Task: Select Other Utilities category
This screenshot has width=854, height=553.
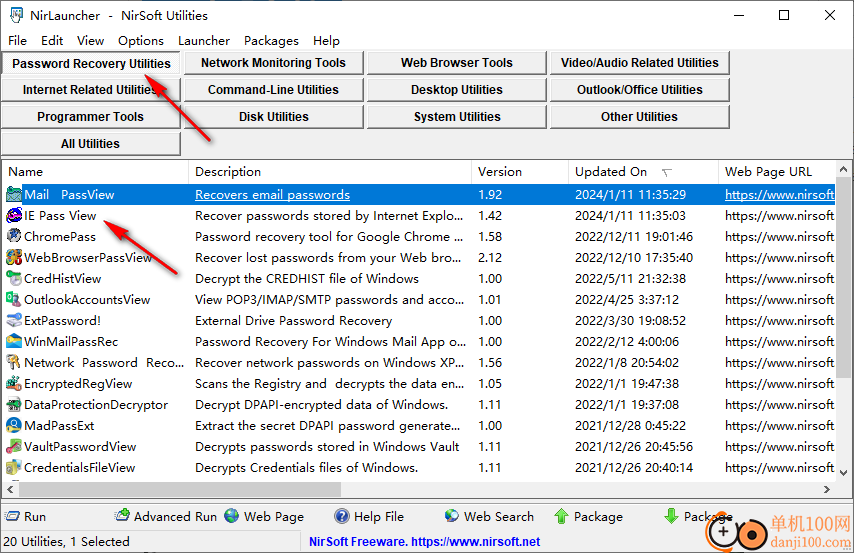Action: 639,117
